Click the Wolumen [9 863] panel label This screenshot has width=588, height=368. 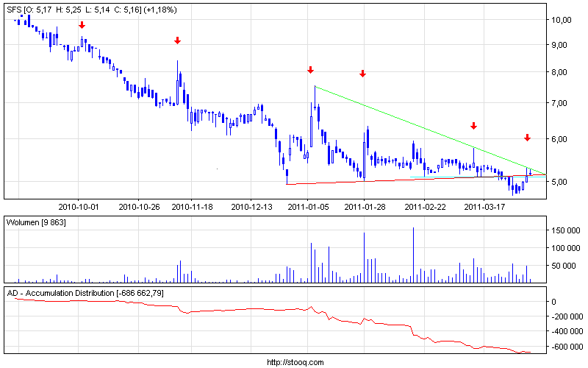tap(36, 223)
